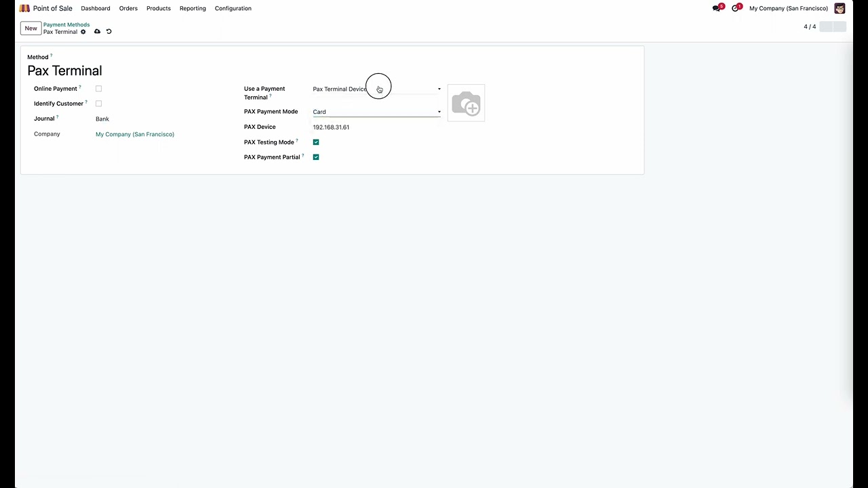Toggle the Online Payment checkbox

[x=98, y=89]
